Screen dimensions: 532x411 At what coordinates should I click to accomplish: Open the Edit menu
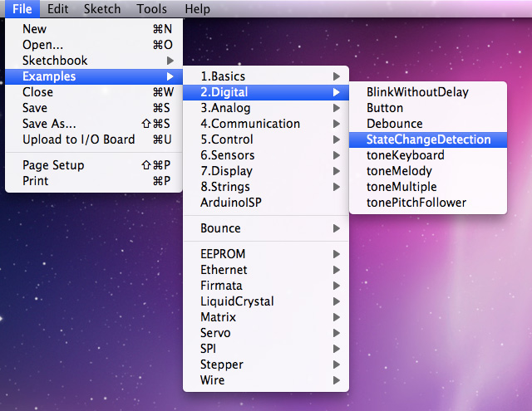[x=57, y=9]
